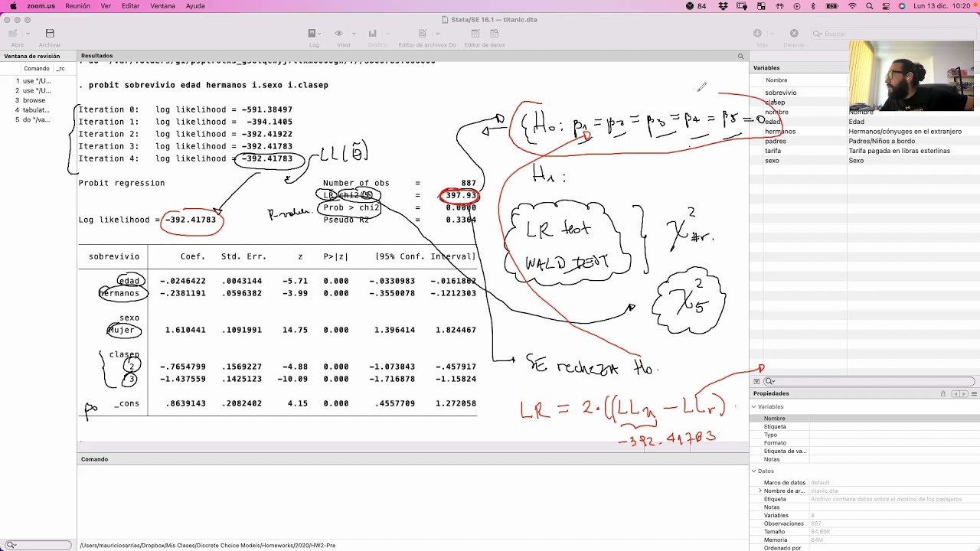
Task: Collapse the Datos section in Propiedades
Action: pos(754,471)
